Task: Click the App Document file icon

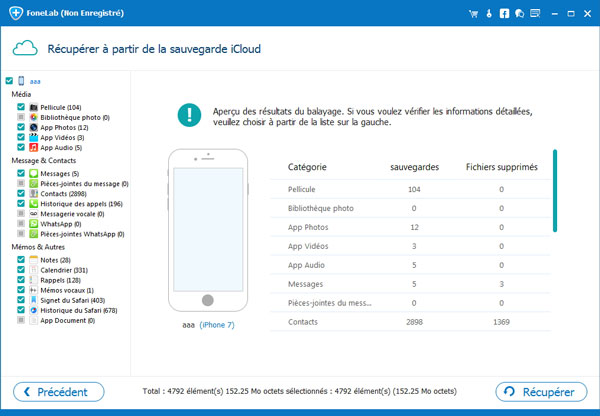Action: click(x=34, y=320)
